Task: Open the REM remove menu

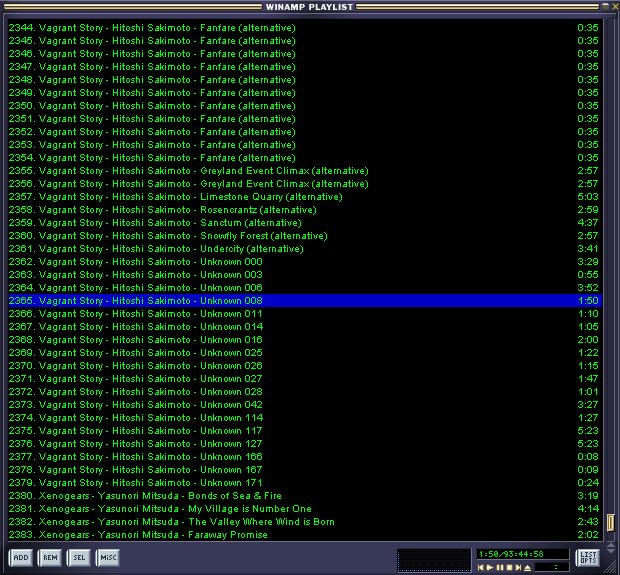Action: coord(50,557)
